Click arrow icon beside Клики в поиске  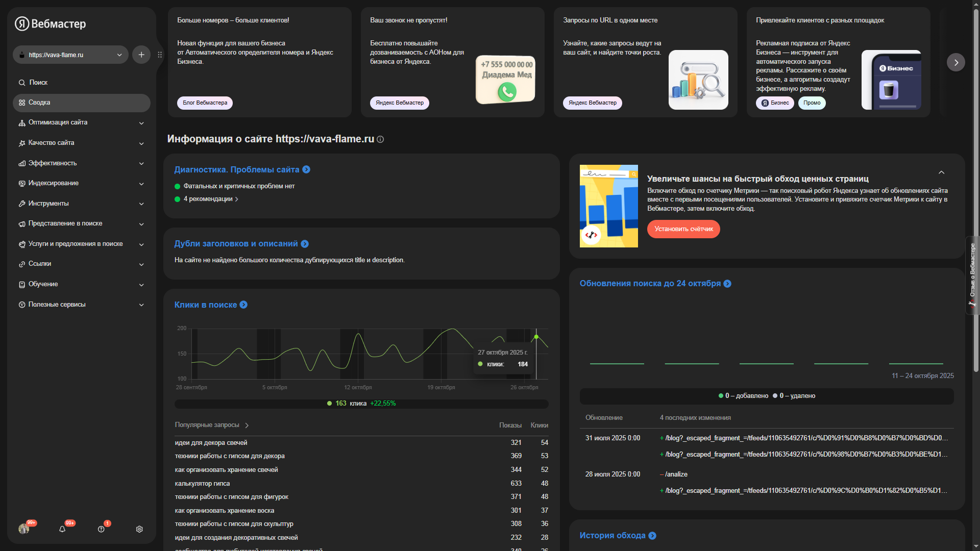point(243,305)
